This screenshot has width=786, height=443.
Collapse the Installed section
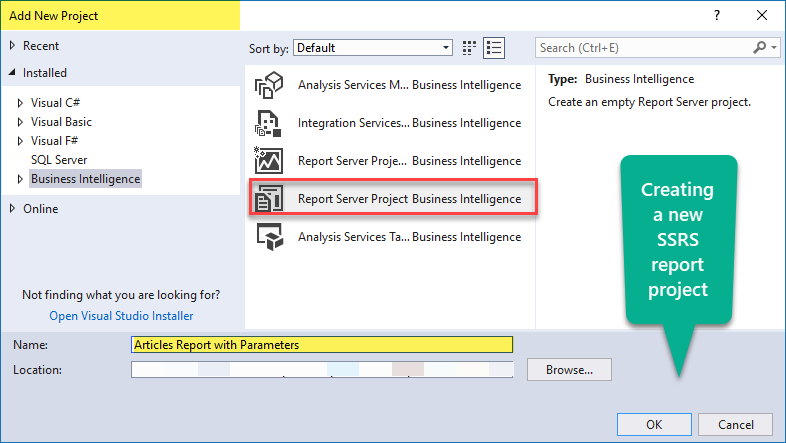(x=12, y=73)
